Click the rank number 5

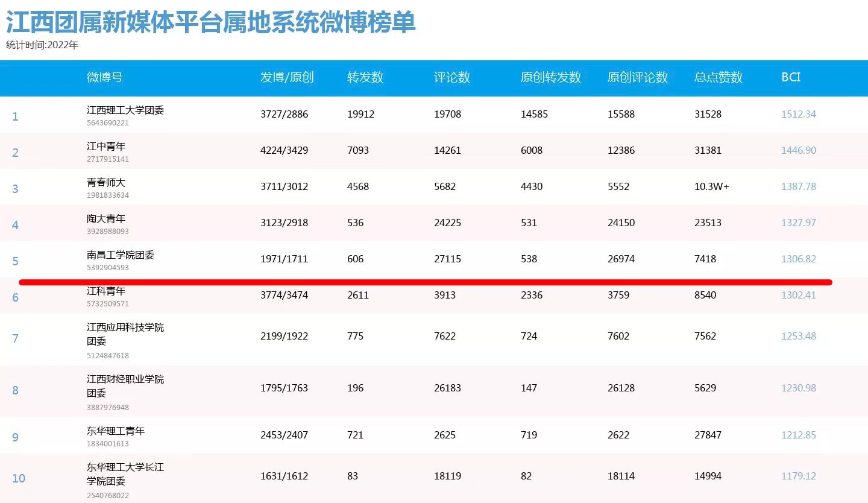click(x=16, y=261)
